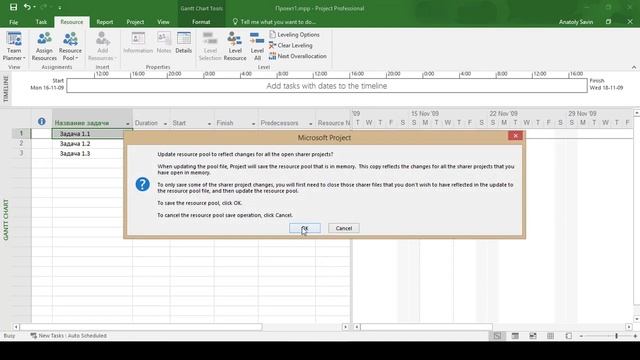Switch to the View ribbon tab
Image resolution: width=640 pixels, height=360 pixels.
(x=163, y=22)
